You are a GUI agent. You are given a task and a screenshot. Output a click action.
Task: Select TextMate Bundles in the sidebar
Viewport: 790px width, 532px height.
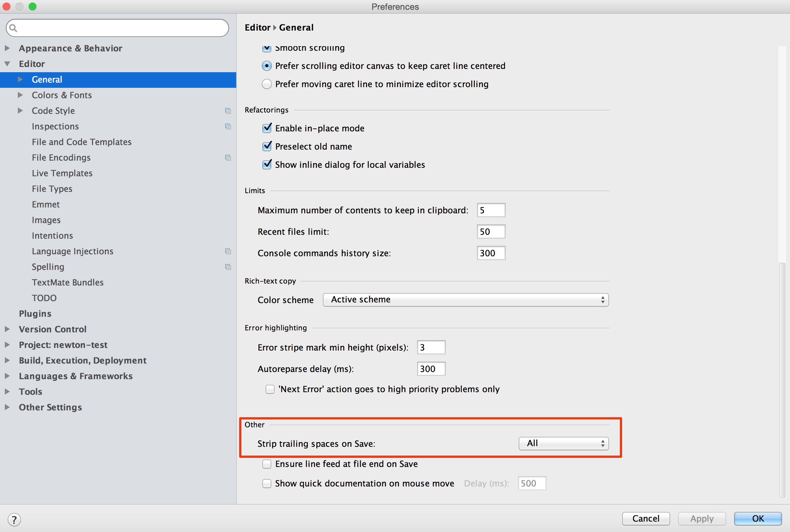68,282
